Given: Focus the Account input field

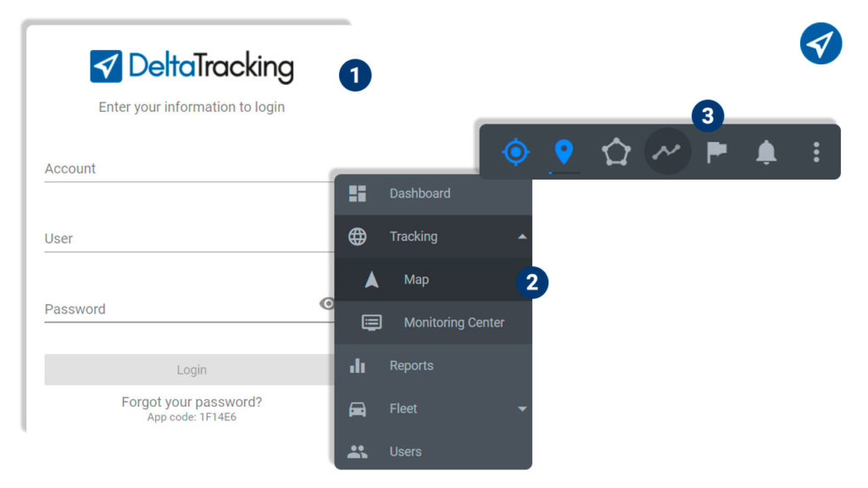Looking at the screenshot, I should point(189,169).
